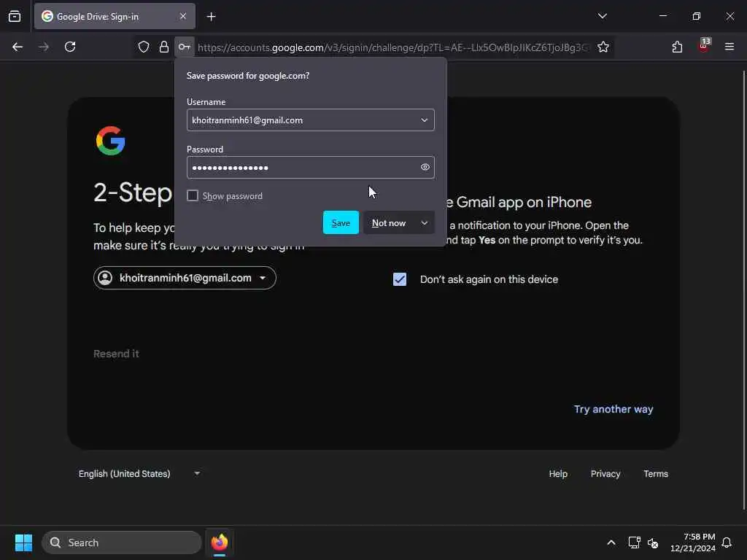Screen dimensions: 747x560
Task: Dismiss with Not now button
Action: pos(389,222)
